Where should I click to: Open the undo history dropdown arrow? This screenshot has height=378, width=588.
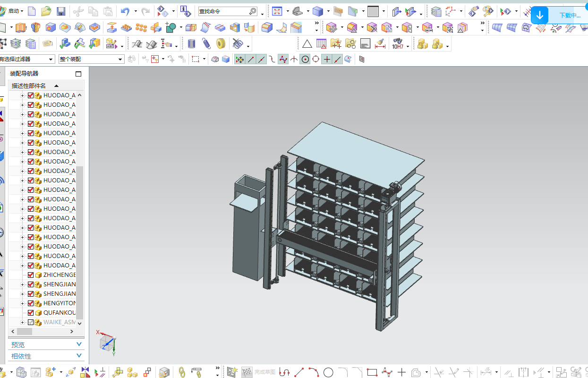pyautogui.click(x=136, y=11)
